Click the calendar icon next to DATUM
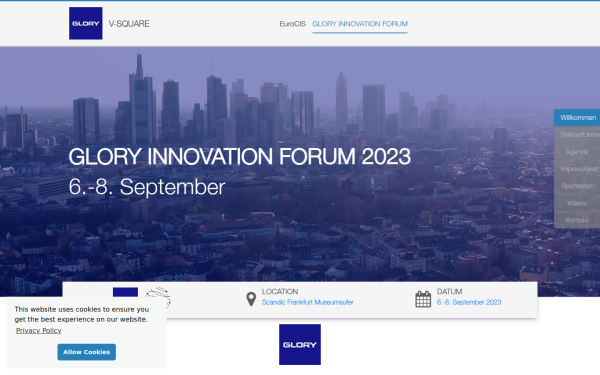 point(423,299)
